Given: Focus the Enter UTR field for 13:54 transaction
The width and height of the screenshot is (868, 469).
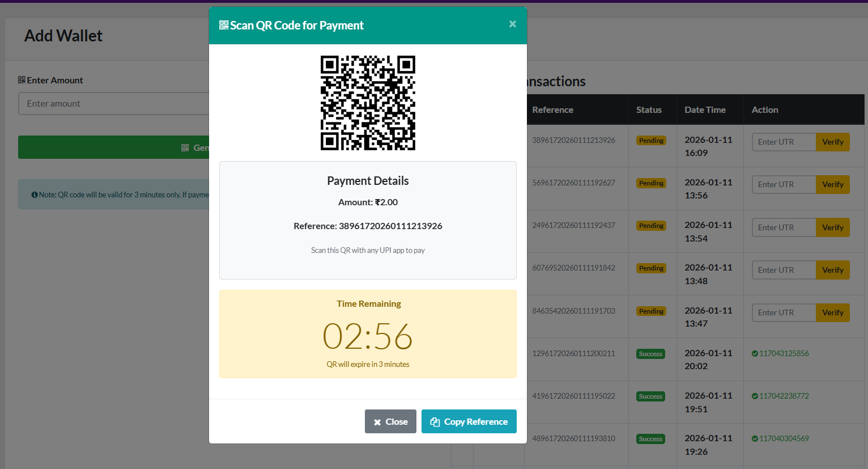Looking at the screenshot, I should coord(784,227).
